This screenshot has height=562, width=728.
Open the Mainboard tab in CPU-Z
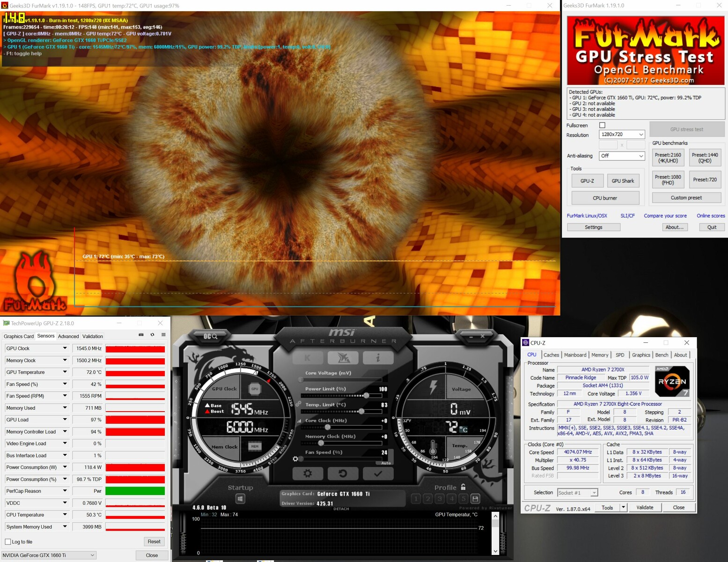(575, 355)
